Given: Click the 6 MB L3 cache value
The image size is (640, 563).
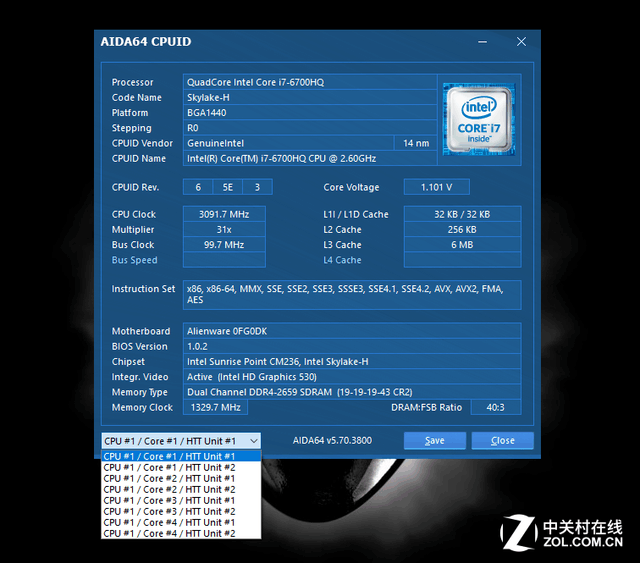Looking at the screenshot, I should click(462, 245).
